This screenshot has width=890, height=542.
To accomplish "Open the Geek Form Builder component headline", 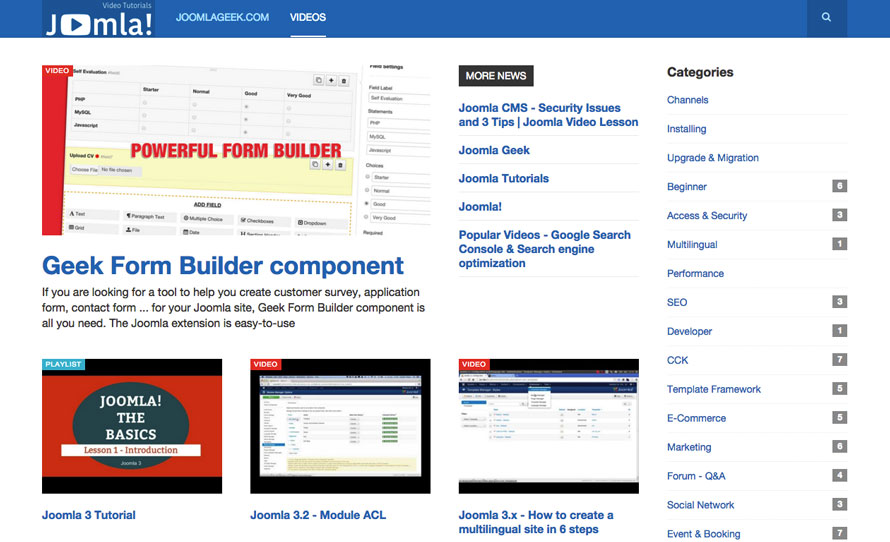I will pos(222,265).
